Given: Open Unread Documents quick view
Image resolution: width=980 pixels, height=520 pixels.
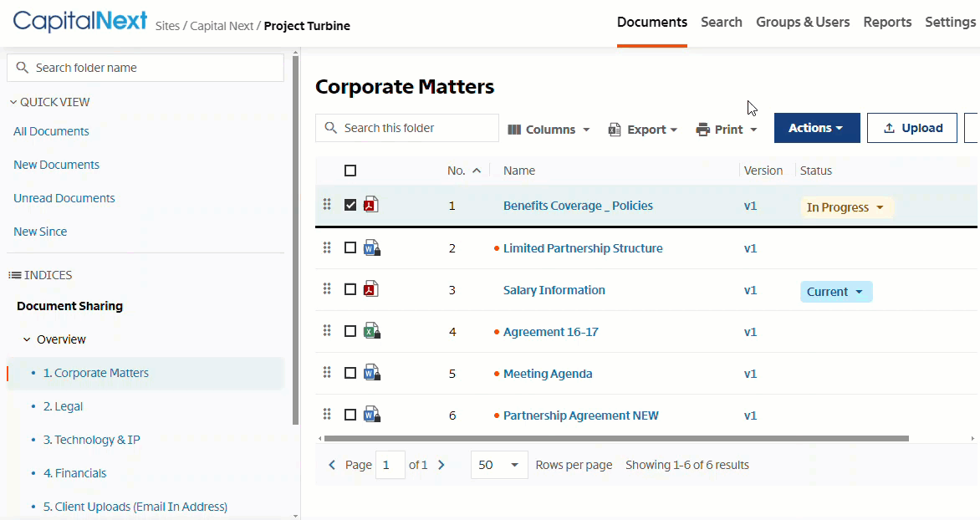Looking at the screenshot, I should (64, 198).
